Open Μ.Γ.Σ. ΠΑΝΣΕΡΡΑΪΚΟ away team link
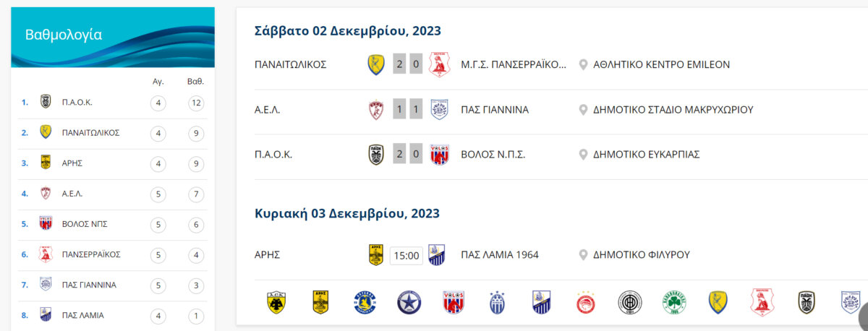This screenshot has height=331, width=868. 514,64
